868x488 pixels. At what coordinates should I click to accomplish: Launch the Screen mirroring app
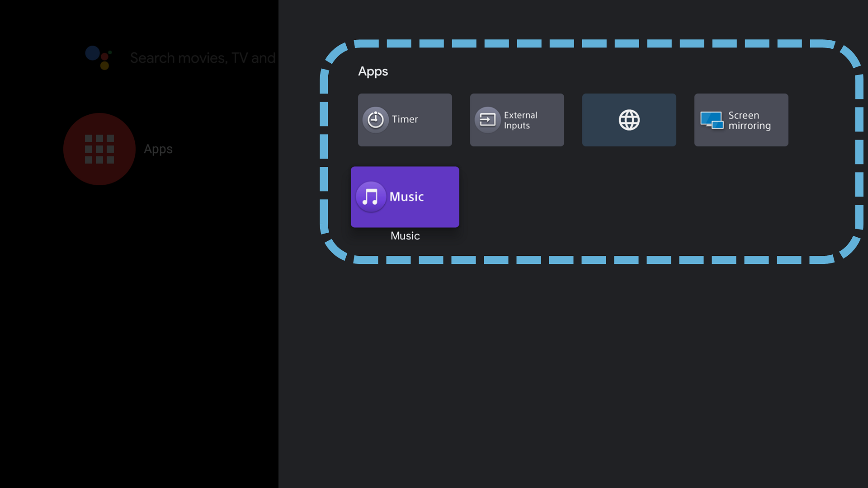(741, 120)
